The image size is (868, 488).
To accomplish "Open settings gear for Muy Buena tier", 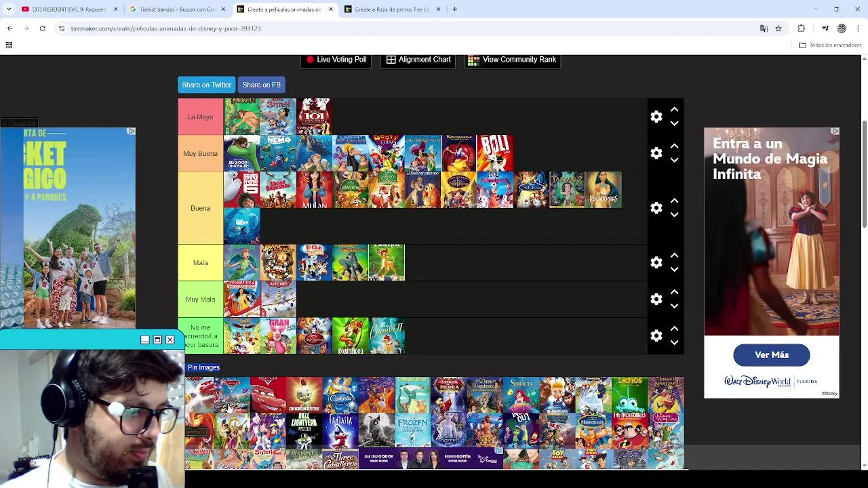I will click(656, 153).
